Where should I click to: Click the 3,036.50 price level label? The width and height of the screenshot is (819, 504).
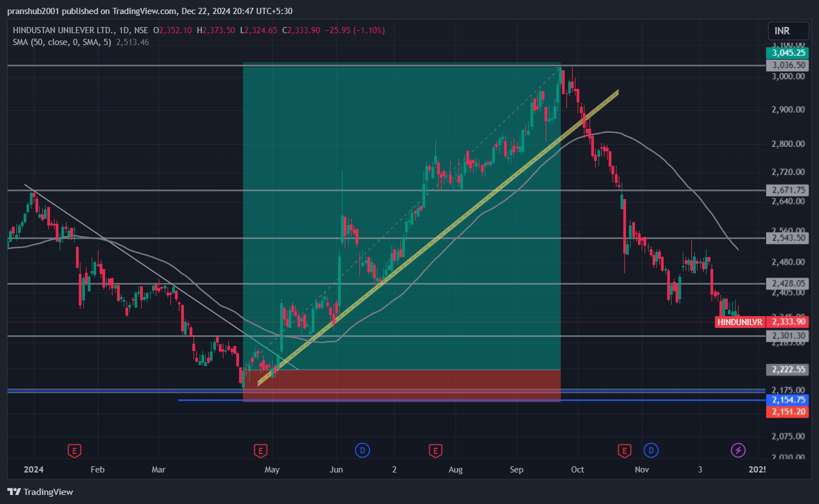click(788, 65)
